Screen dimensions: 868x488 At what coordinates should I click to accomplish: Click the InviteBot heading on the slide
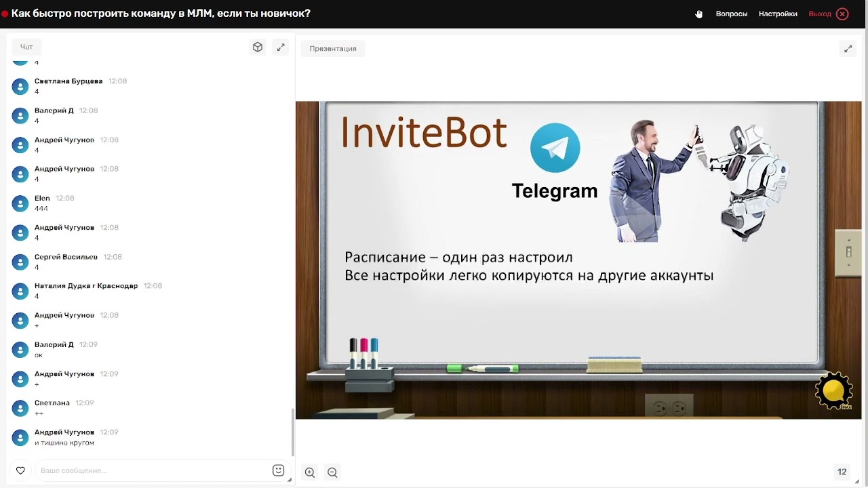pos(424,132)
